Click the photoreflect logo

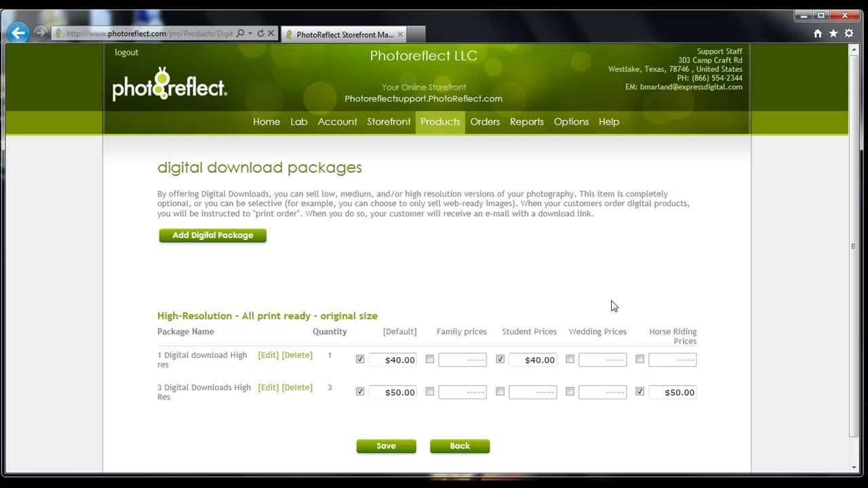[x=170, y=84]
